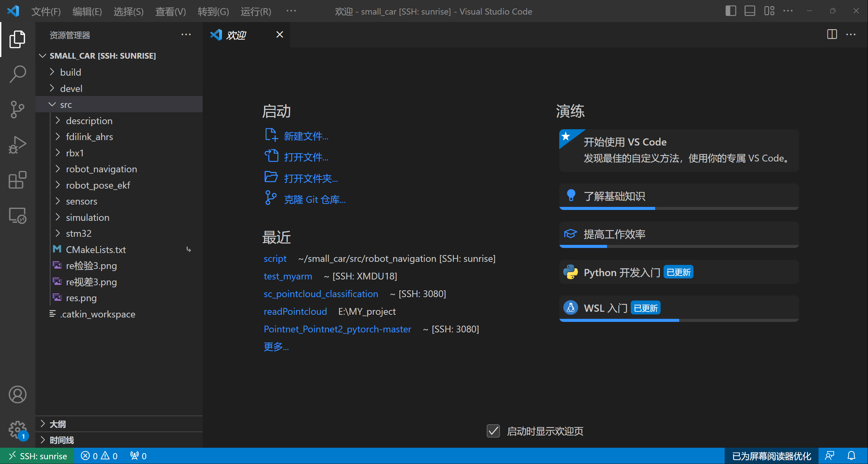Open WSL 入门 walkthrough card
This screenshot has height=464, width=868.
click(679, 308)
